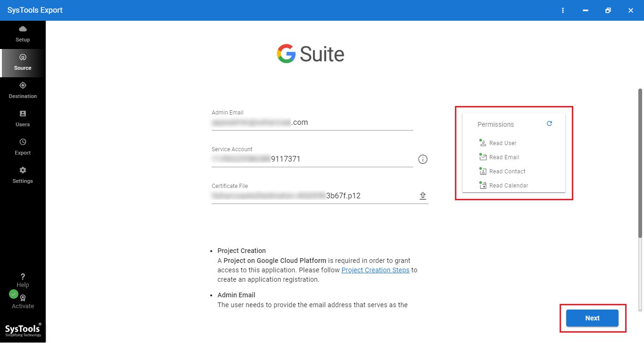Image resolution: width=644 pixels, height=343 pixels.
Task: Open Settings in the sidebar
Action: pyautogui.click(x=23, y=176)
